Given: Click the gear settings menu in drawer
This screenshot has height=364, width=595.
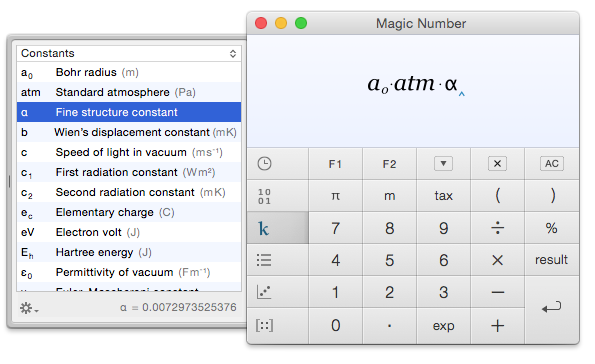Looking at the screenshot, I should click(x=29, y=308).
